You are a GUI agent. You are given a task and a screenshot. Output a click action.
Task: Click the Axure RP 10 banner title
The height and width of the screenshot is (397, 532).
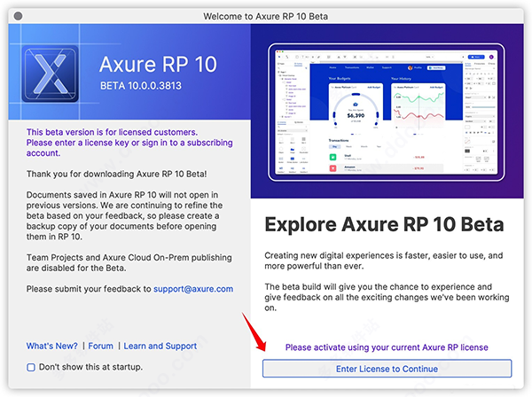[x=158, y=64]
